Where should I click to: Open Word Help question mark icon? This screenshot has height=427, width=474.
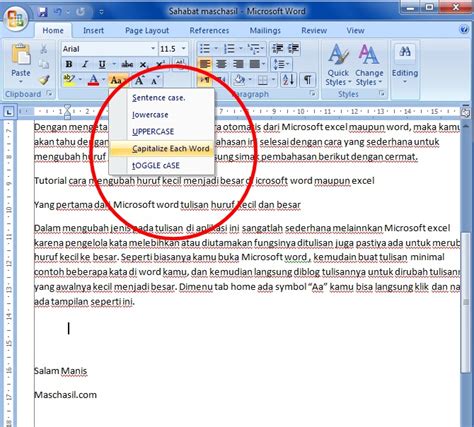coord(464,30)
